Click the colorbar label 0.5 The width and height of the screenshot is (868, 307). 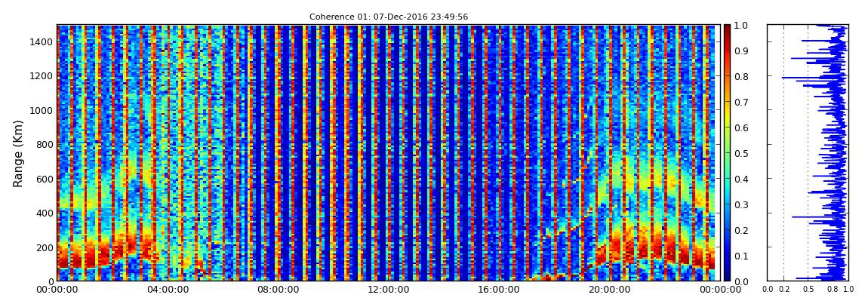pyautogui.click(x=742, y=153)
